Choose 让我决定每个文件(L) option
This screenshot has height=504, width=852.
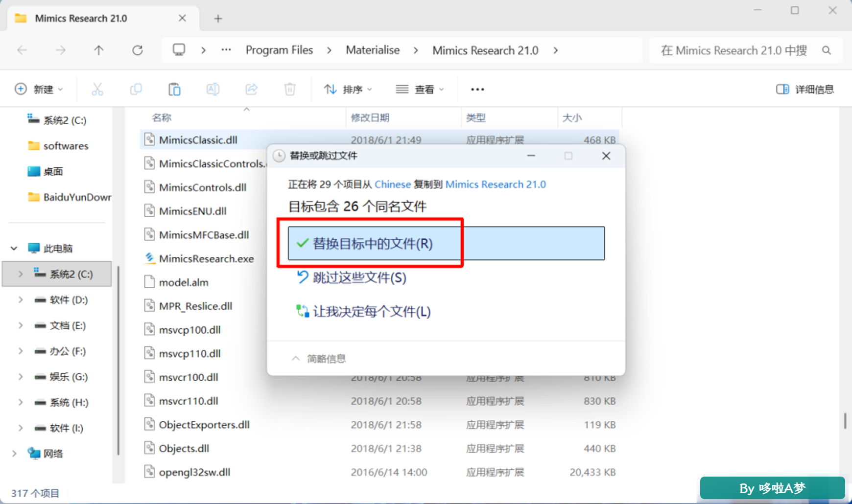364,311
